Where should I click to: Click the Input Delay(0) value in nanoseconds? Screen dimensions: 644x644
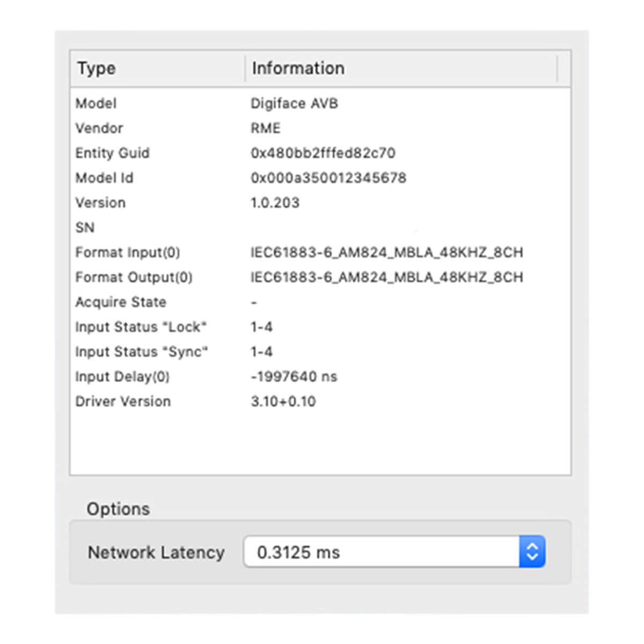[294, 377]
